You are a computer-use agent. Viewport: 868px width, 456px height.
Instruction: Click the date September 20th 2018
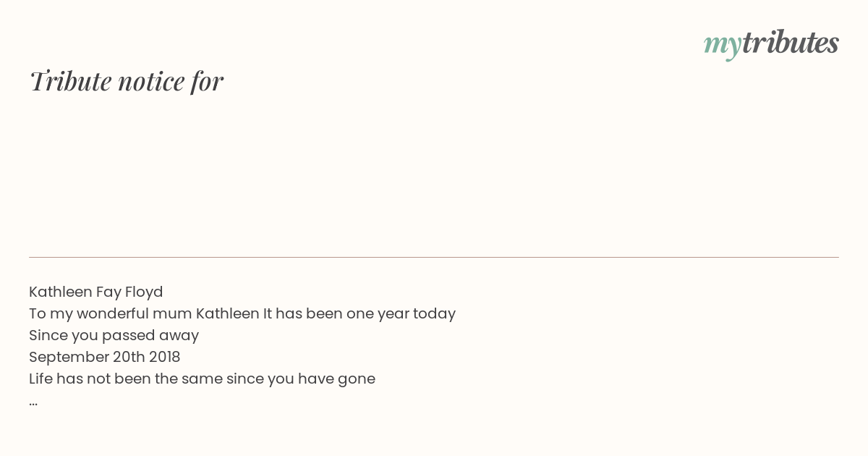tap(105, 357)
